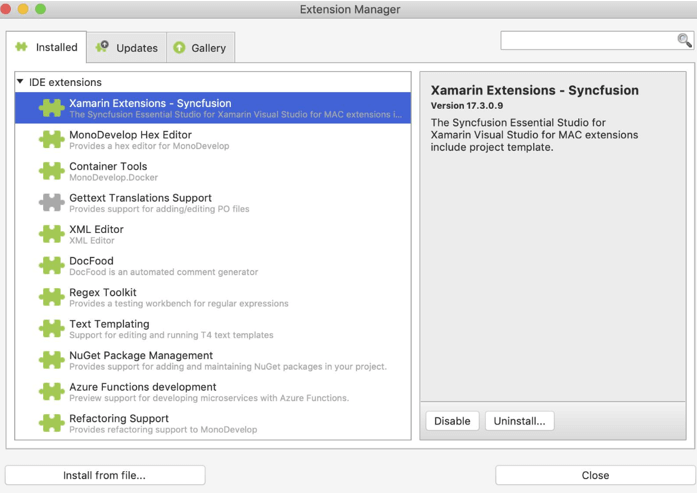Click the gray Gettext Translations Support icon
The width and height of the screenshot is (697, 493).
[51, 203]
